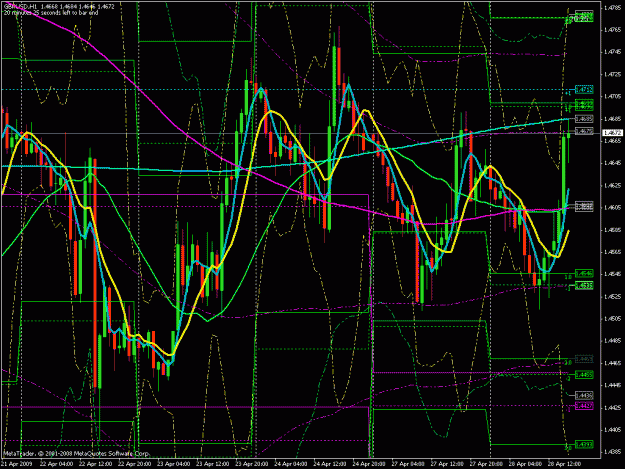The image size is (625, 469).
Task: Click the 23 Apr 20:00 time label
Action: pos(252,464)
